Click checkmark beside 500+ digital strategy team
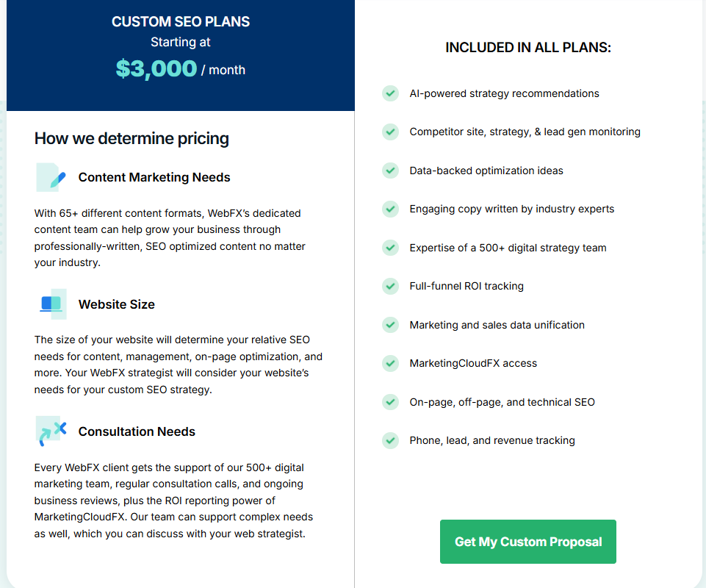 click(390, 248)
